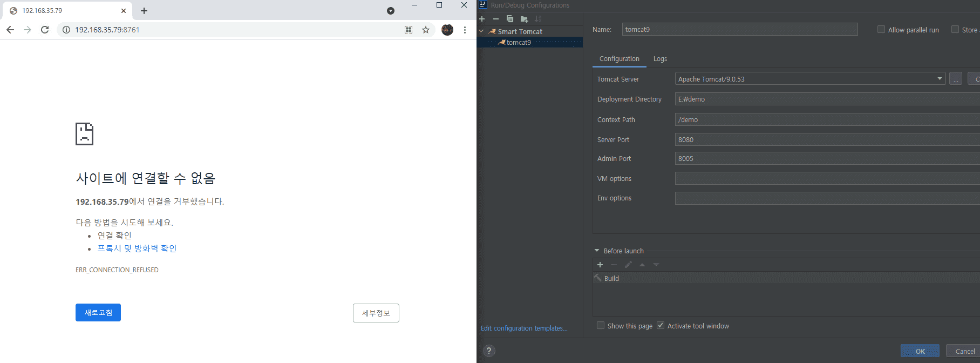Click the Server Port field 8080
Screen dimensions: 980x363
[x=827, y=139]
